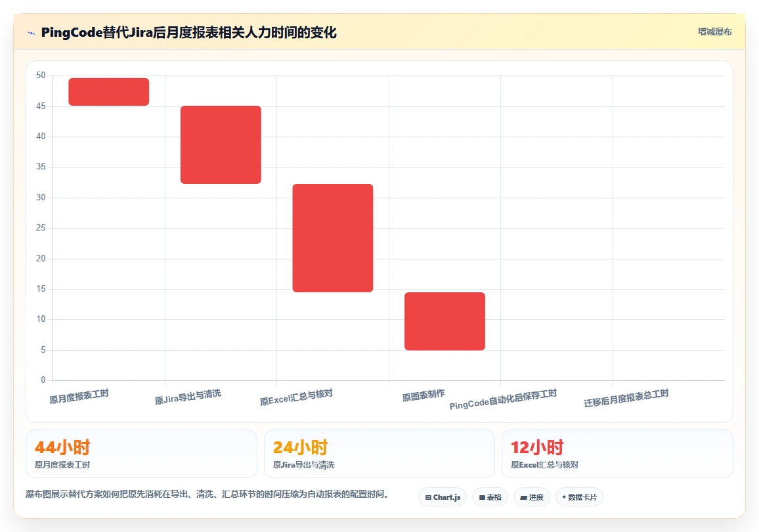Click the 进度 chip
759x532 pixels.
[531, 497]
